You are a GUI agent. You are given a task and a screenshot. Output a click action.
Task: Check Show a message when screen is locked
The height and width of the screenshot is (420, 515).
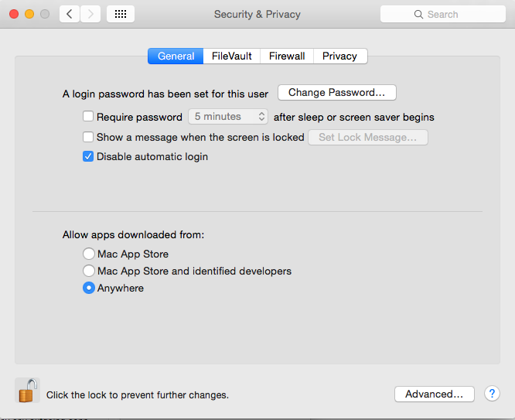coord(88,137)
